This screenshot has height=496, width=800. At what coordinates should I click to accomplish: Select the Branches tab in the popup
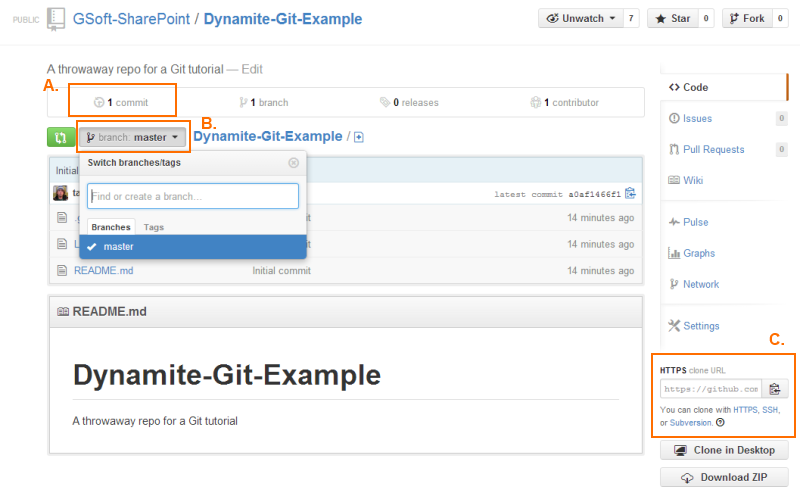pyautogui.click(x=111, y=227)
